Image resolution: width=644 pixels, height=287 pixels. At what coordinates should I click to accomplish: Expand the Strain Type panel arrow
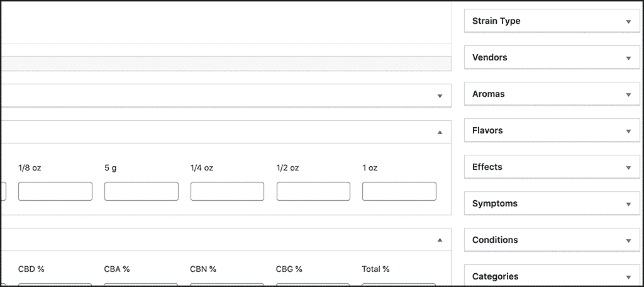[x=628, y=22]
